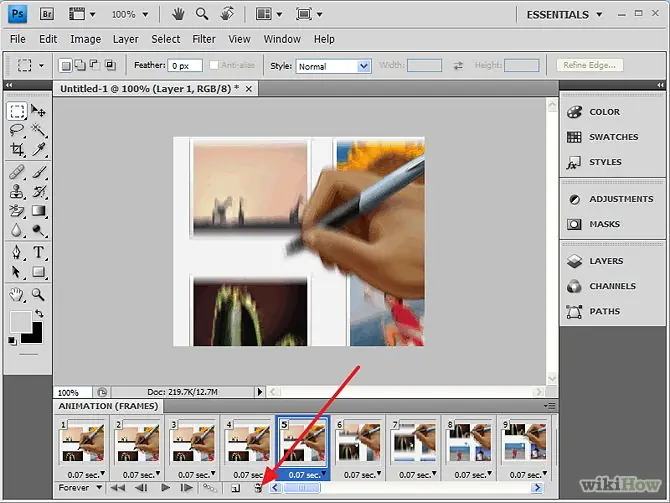This screenshot has height=503, width=670.
Task: Select the Dodge tool
Action: click(38, 230)
